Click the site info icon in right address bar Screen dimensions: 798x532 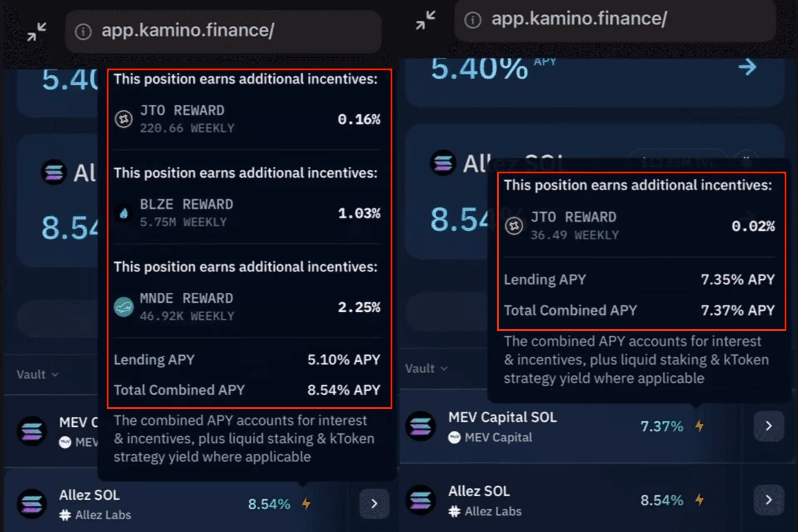(473, 20)
